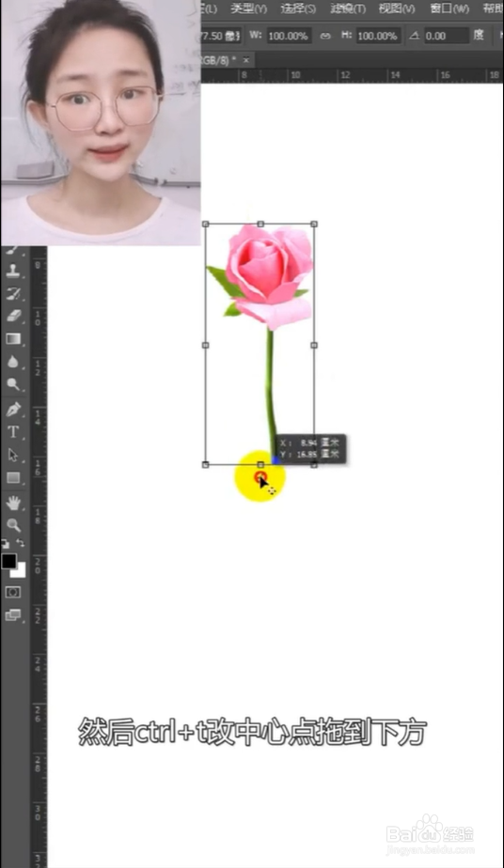Select the Hand tool
The width and height of the screenshot is (504, 868).
(x=13, y=502)
